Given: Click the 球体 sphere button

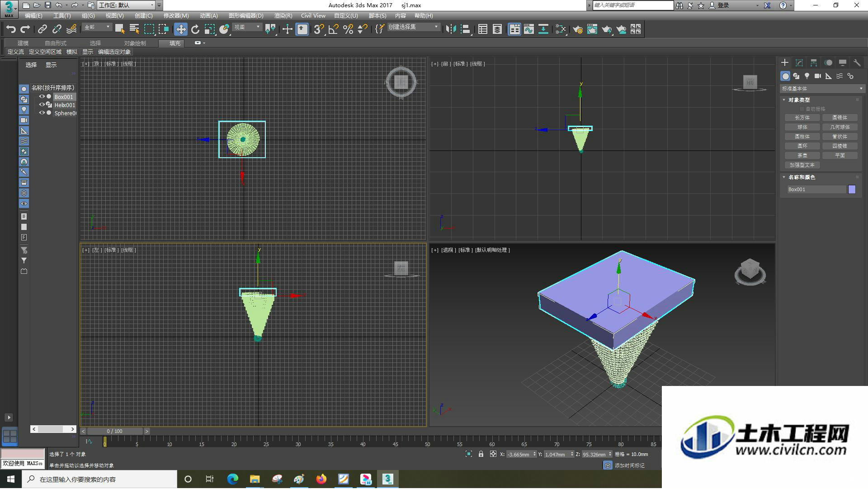Looking at the screenshot, I should [x=802, y=127].
